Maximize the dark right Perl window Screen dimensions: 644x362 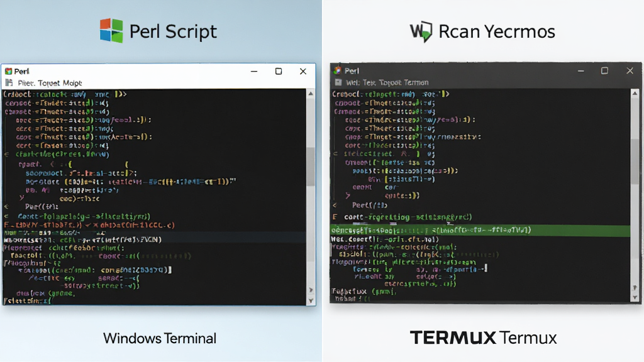tap(604, 70)
